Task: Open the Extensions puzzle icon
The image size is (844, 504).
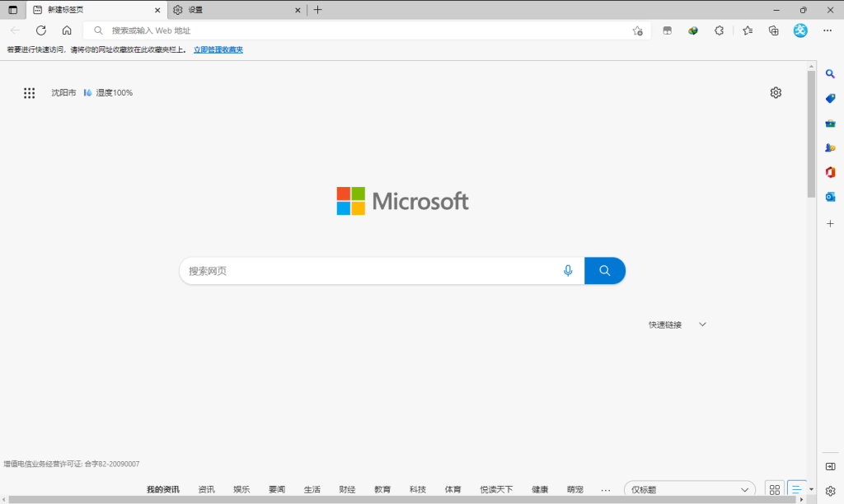Action: (x=719, y=30)
